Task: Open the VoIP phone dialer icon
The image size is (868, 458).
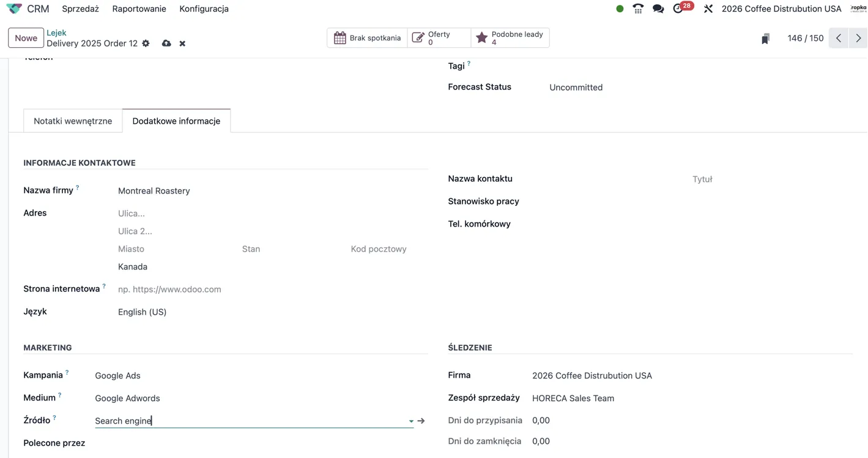Action: point(638,9)
